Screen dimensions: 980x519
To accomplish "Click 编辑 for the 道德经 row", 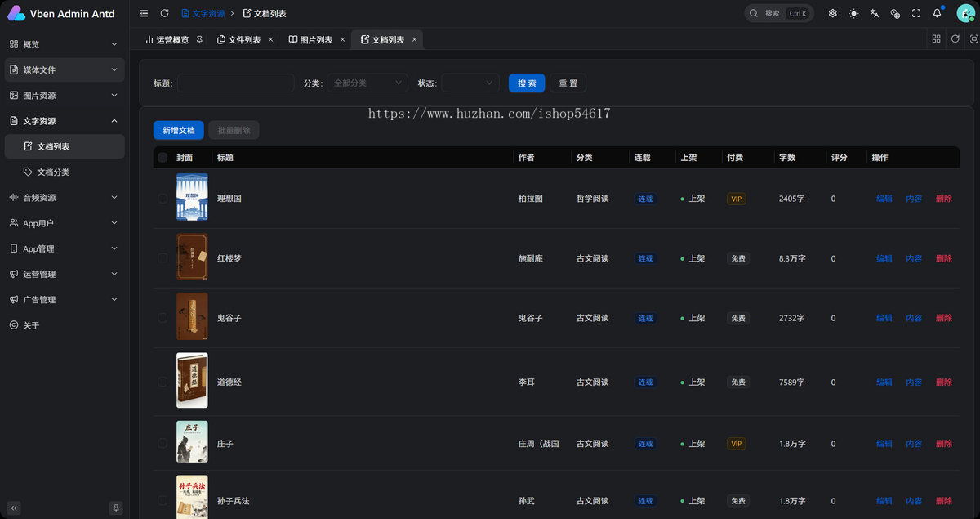I will click(884, 382).
